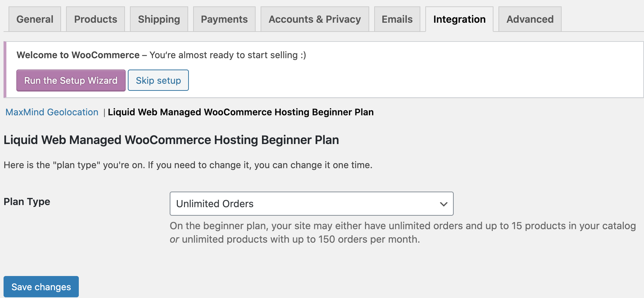Open the General settings tab
The height and width of the screenshot is (298, 644).
[35, 19]
